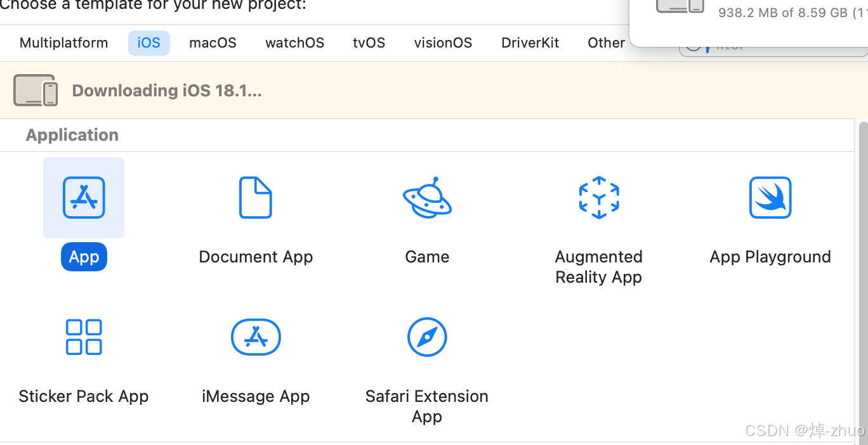The image size is (868, 445).
Task: Open the macOS platform tab
Action: coord(213,43)
